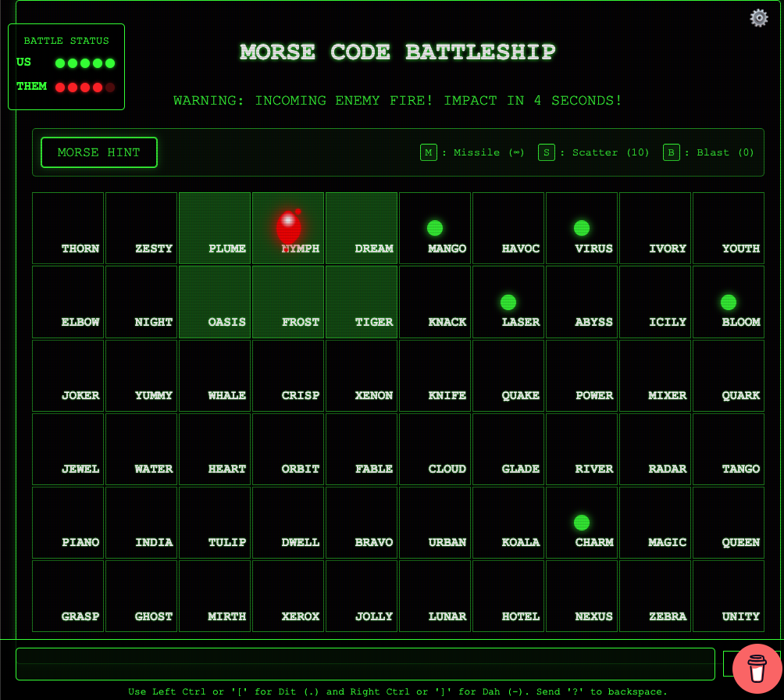Target the BLOOM grid cell
Viewport: 784px width, 700px height.
[729, 302]
